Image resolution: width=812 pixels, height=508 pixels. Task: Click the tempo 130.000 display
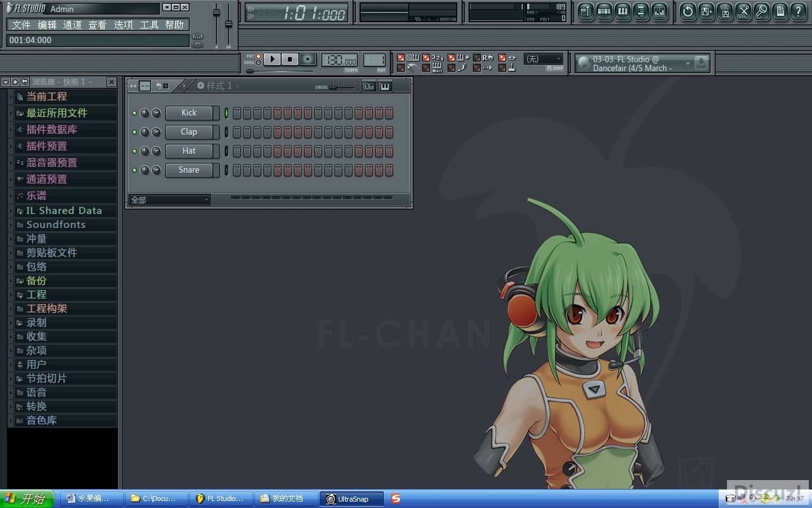click(339, 60)
